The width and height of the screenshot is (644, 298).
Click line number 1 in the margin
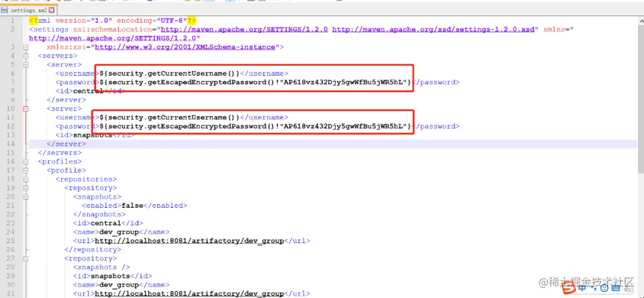coord(13,20)
